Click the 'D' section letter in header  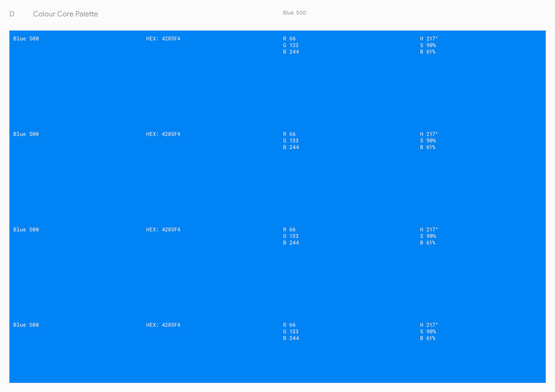pyautogui.click(x=12, y=14)
